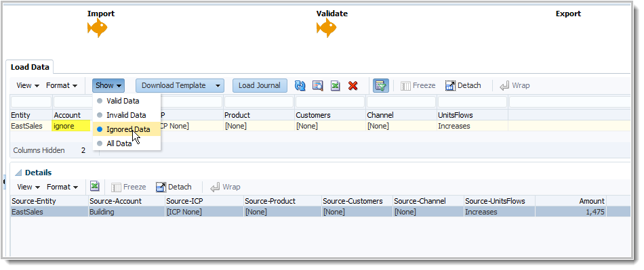Toggle the filter row icon

pyautogui.click(x=381, y=86)
